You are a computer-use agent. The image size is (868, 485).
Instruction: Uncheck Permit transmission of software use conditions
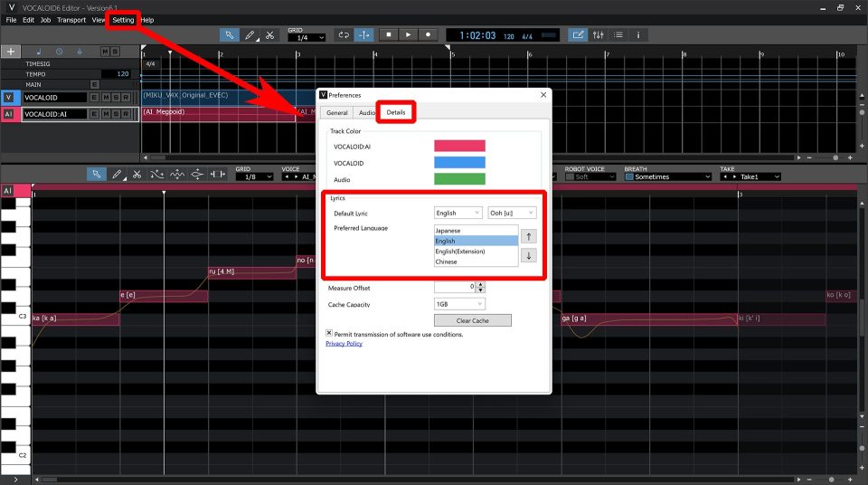pyautogui.click(x=329, y=333)
